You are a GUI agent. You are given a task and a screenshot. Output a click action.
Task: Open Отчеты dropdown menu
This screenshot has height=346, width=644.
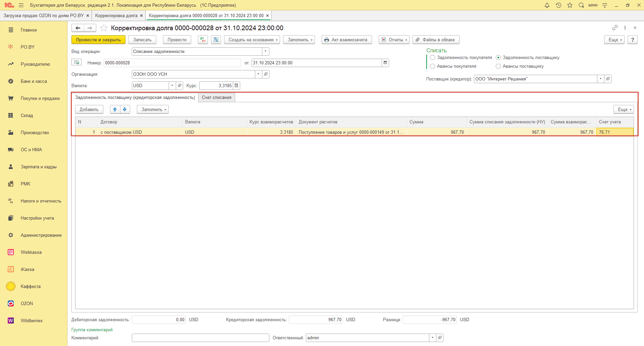coord(394,40)
